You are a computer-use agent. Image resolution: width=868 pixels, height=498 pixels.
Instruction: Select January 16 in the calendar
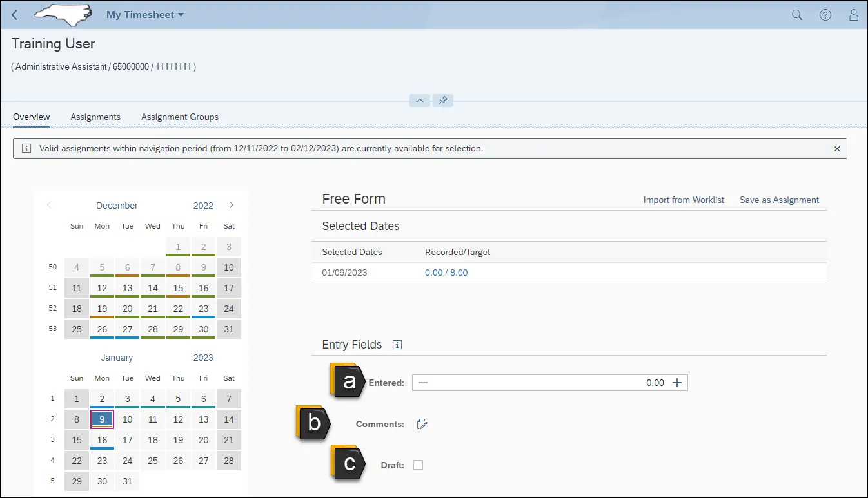[102, 441]
